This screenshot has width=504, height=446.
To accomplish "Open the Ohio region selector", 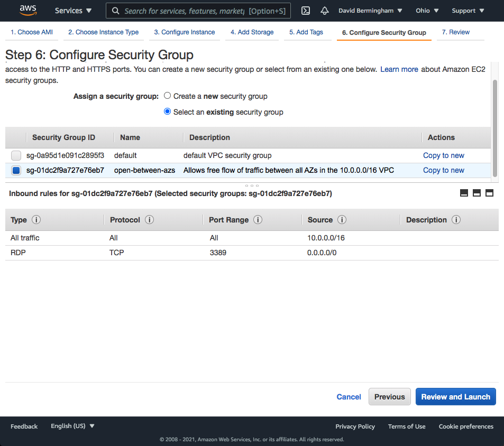I will [x=427, y=11].
